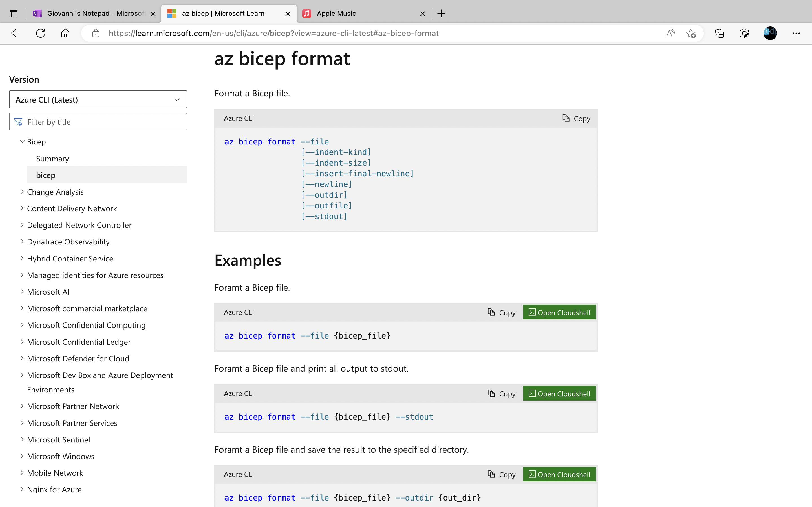Open the browser profile avatar
The height and width of the screenshot is (507, 812).
pyautogui.click(x=770, y=33)
